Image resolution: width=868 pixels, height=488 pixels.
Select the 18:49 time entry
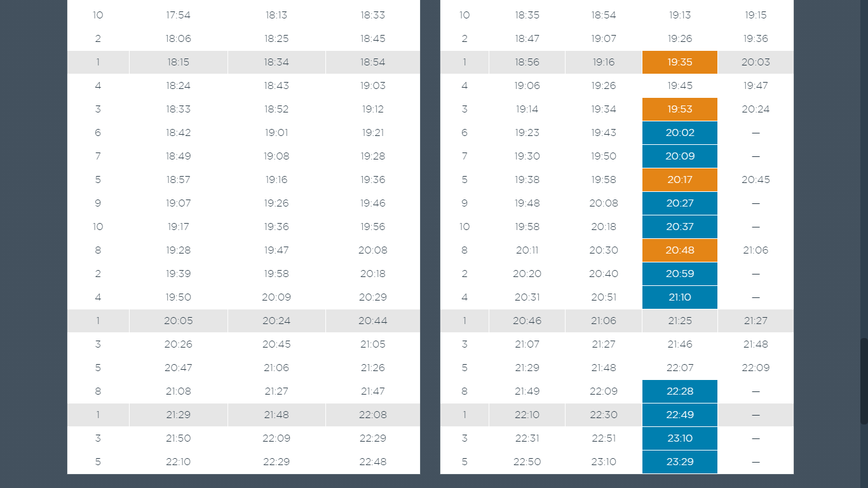[179, 156]
